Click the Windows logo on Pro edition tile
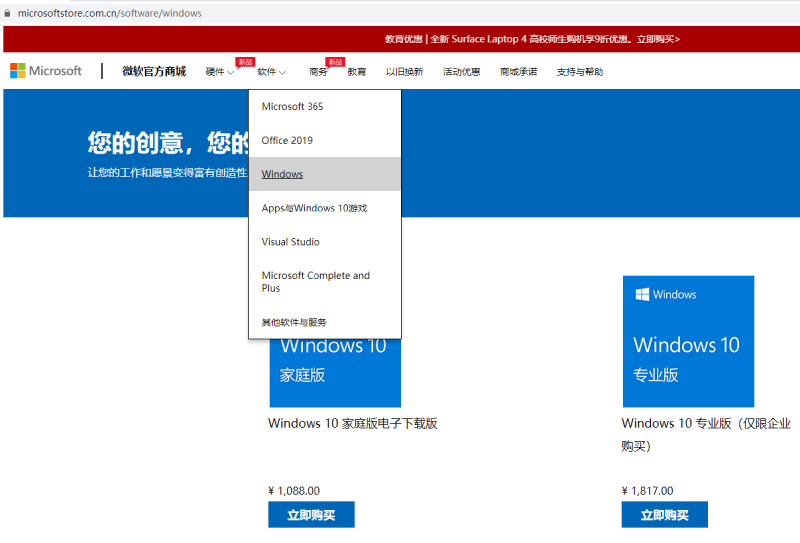Screen dimensions: 800x543 [642, 294]
